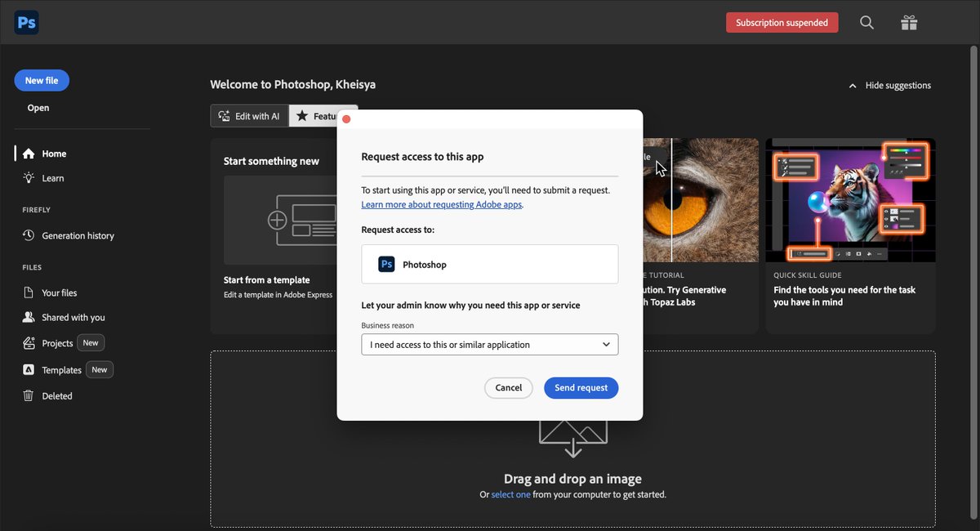Click the Send request button
This screenshot has width=980, height=531.
tap(581, 388)
